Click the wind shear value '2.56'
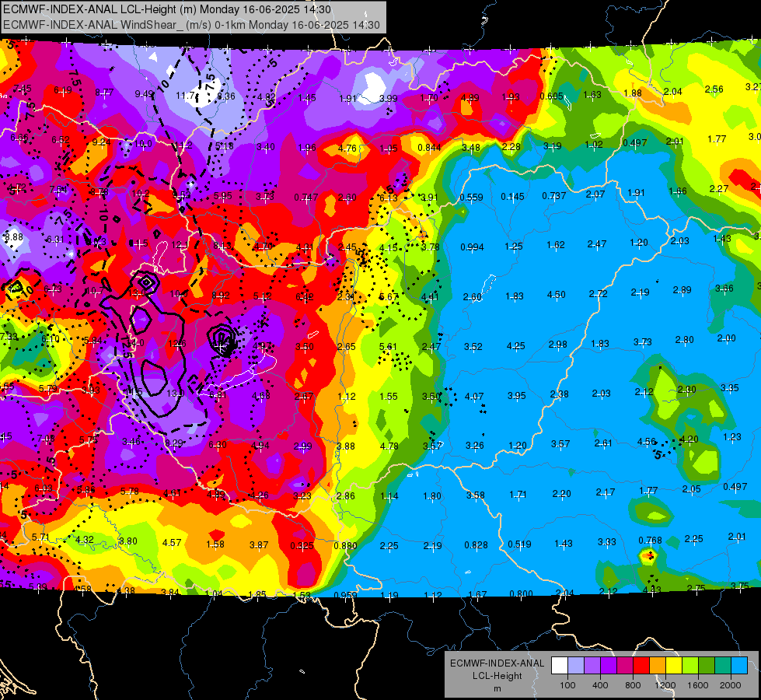 click(714, 89)
